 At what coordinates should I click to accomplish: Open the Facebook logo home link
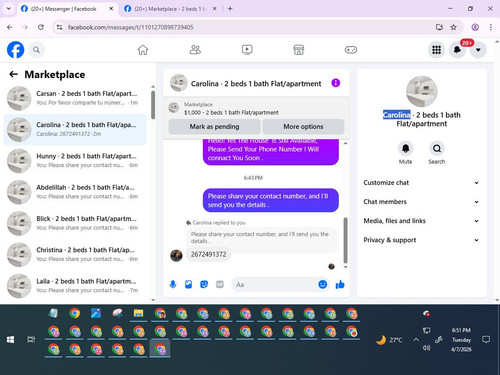click(15, 50)
